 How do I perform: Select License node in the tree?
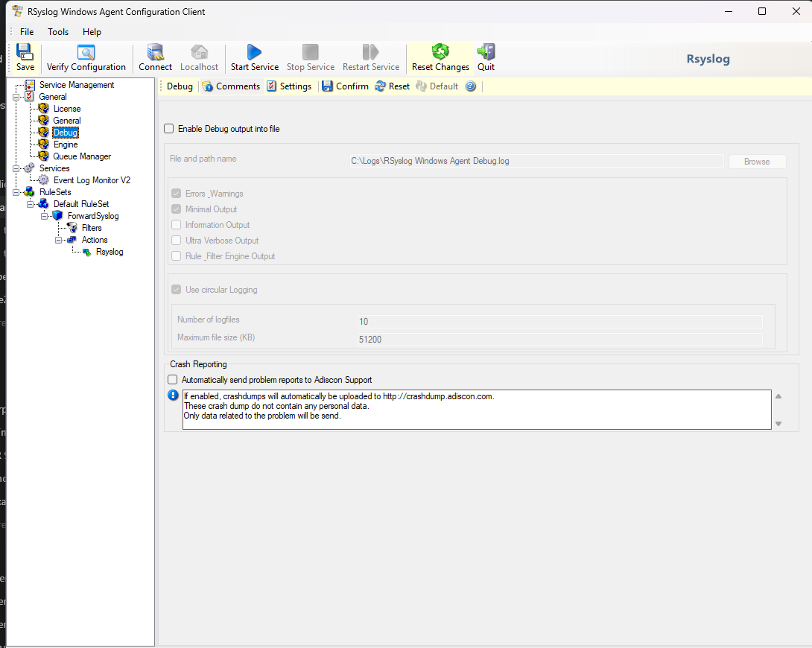pos(67,109)
